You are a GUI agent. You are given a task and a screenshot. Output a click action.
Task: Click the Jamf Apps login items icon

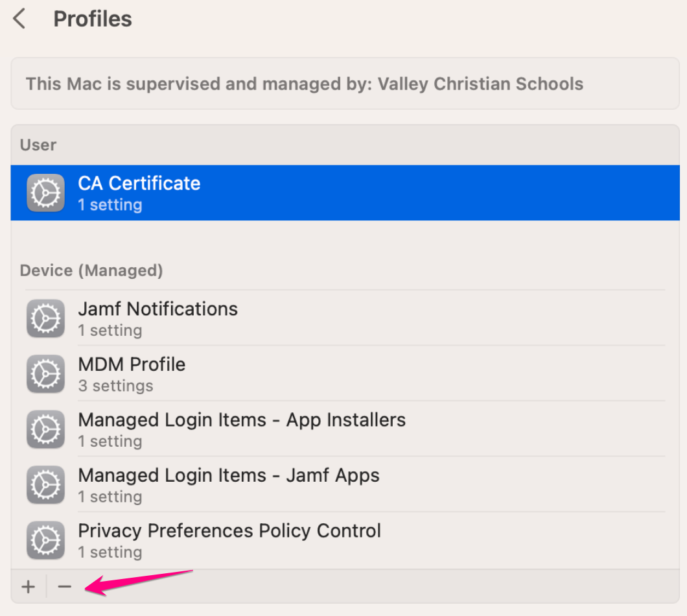(x=45, y=485)
